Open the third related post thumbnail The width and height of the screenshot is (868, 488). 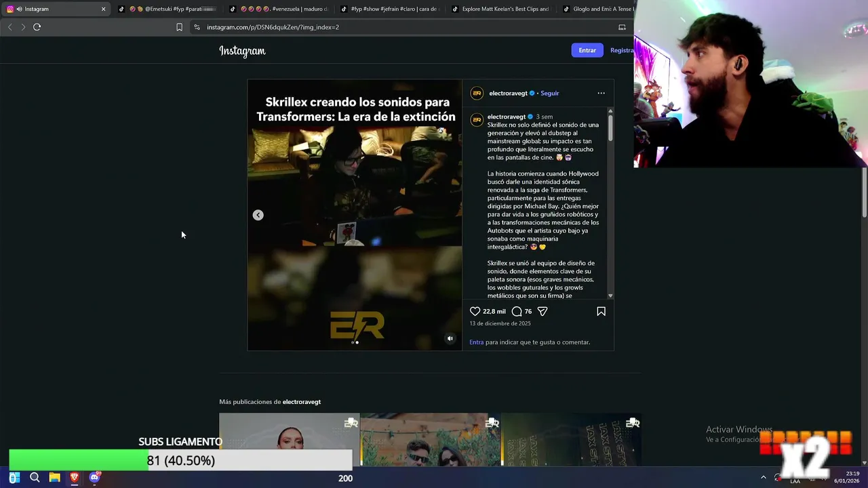(x=572, y=439)
